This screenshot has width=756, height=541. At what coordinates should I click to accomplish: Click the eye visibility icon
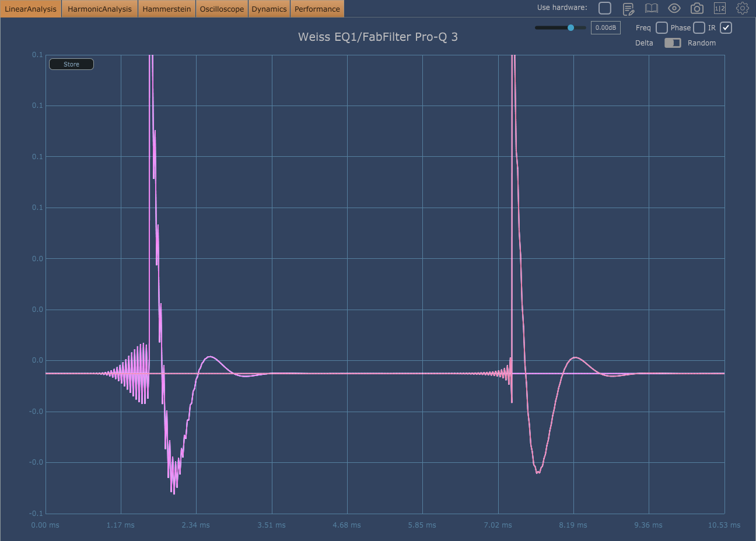coord(674,8)
